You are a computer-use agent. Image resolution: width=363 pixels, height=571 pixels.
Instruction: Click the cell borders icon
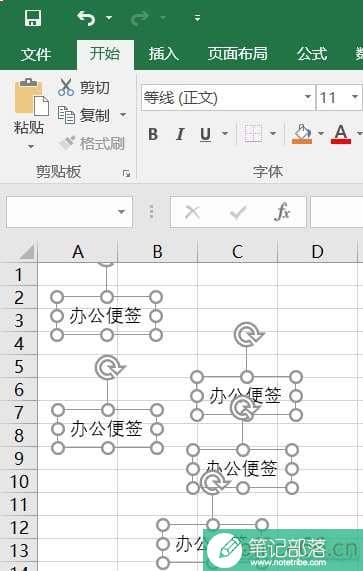coord(253,134)
